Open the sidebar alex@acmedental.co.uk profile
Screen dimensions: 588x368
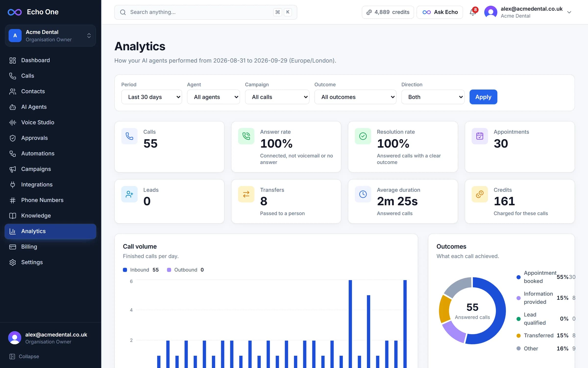tap(50, 338)
